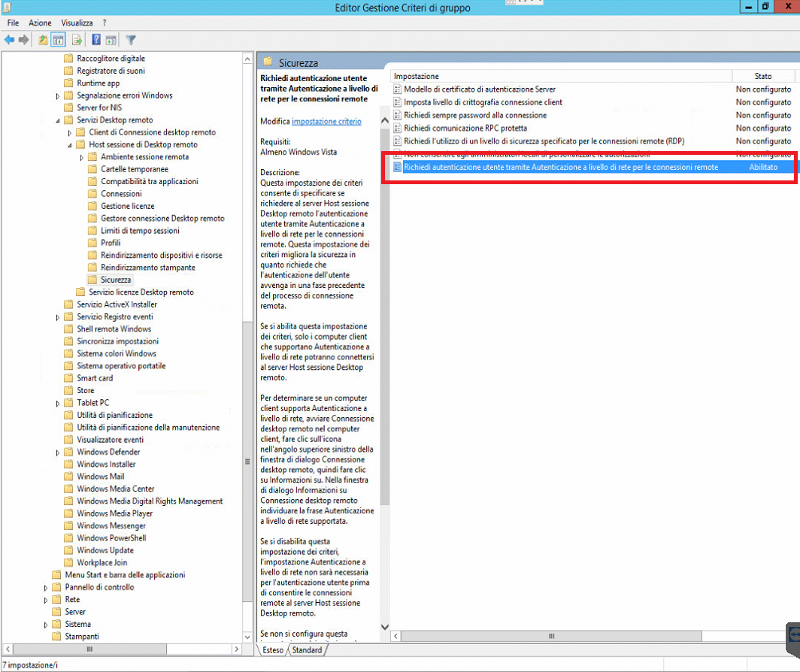
Task: Click the folder icon next to Store
Action: 68,390
